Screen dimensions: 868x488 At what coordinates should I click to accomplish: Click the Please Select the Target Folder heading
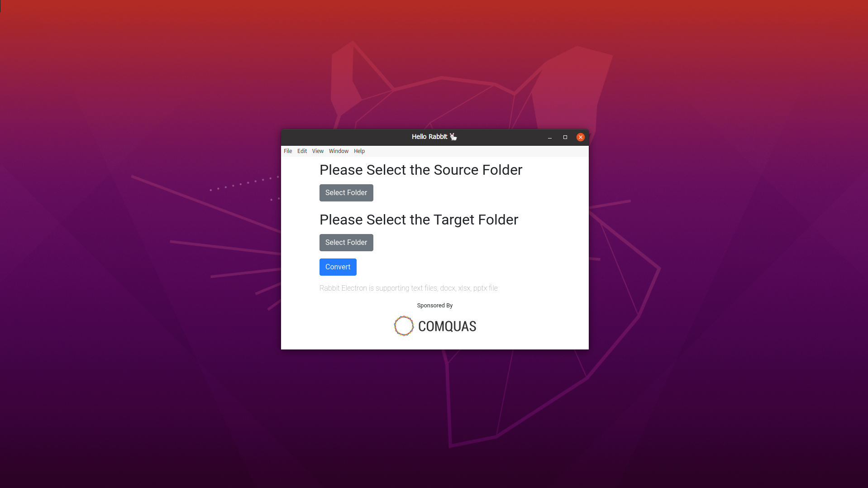point(419,220)
